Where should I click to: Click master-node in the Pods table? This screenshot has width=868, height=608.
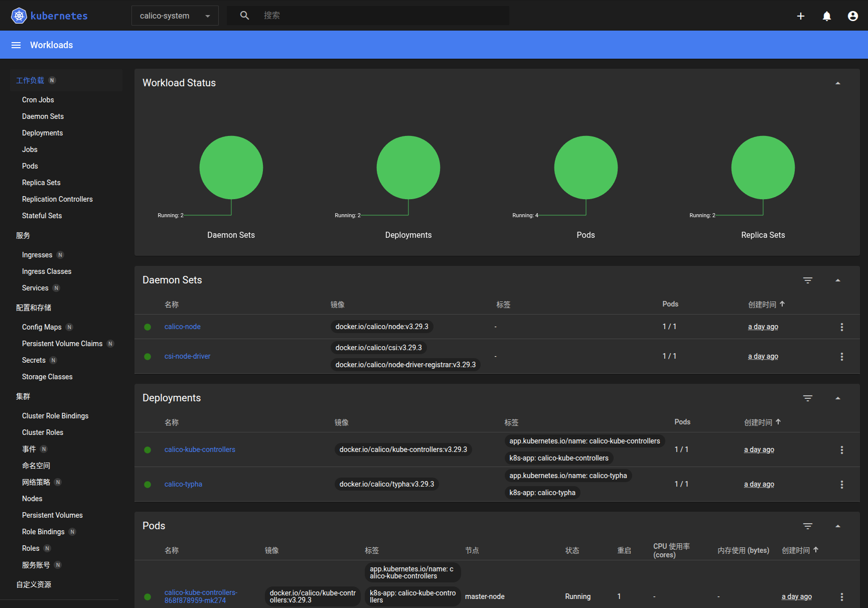[x=485, y=596]
